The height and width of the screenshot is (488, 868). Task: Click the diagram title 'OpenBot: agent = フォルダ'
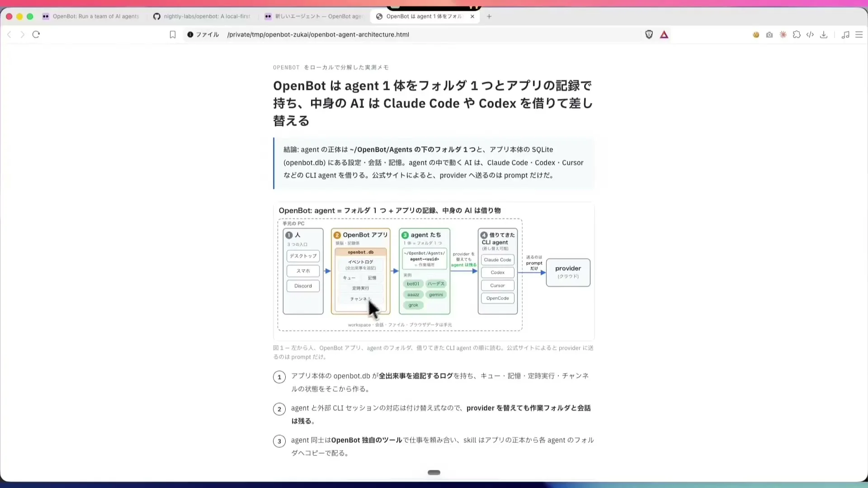390,211
